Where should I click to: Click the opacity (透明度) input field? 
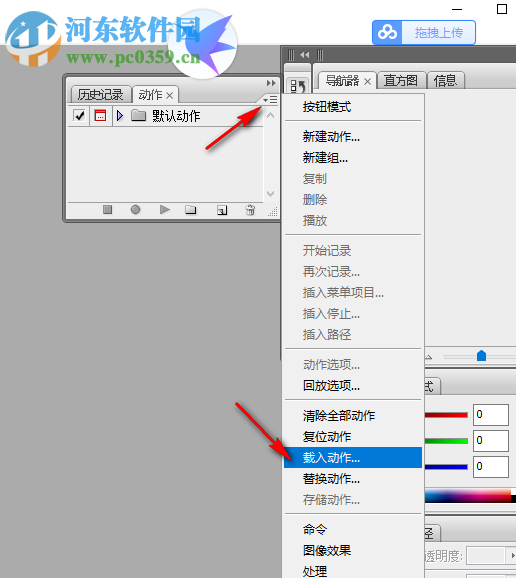click(x=485, y=556)
